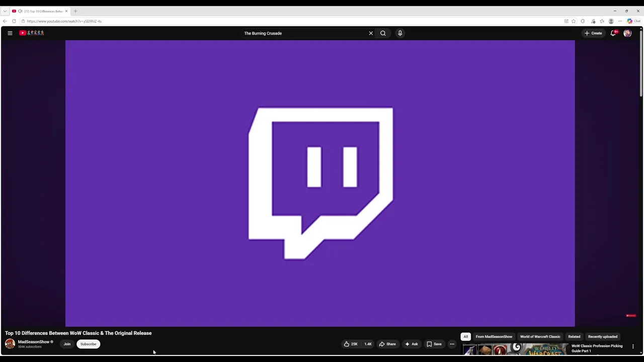
Task: Open the MadSeasonShow channel avatar
Action: pos(10,344)
